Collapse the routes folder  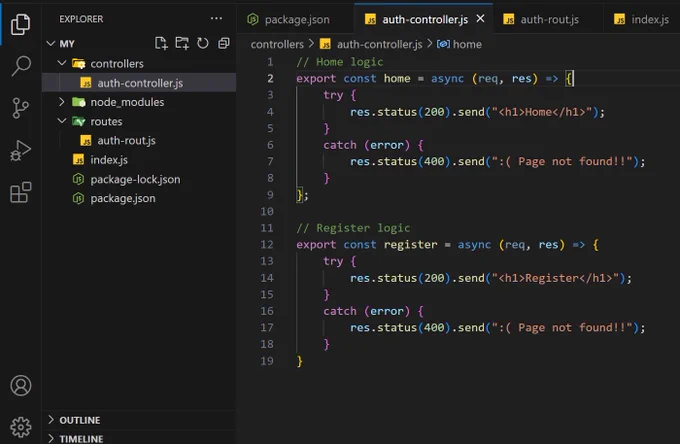click(x=62, y=121)
